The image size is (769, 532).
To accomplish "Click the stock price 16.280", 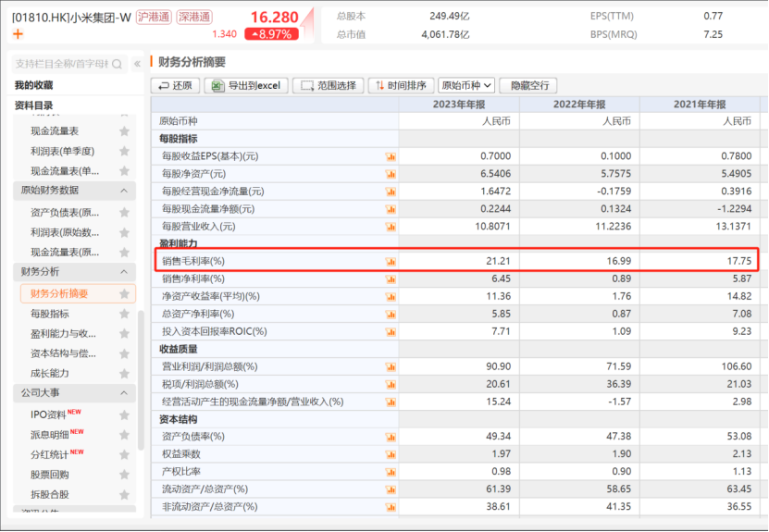I will point(275,18).
